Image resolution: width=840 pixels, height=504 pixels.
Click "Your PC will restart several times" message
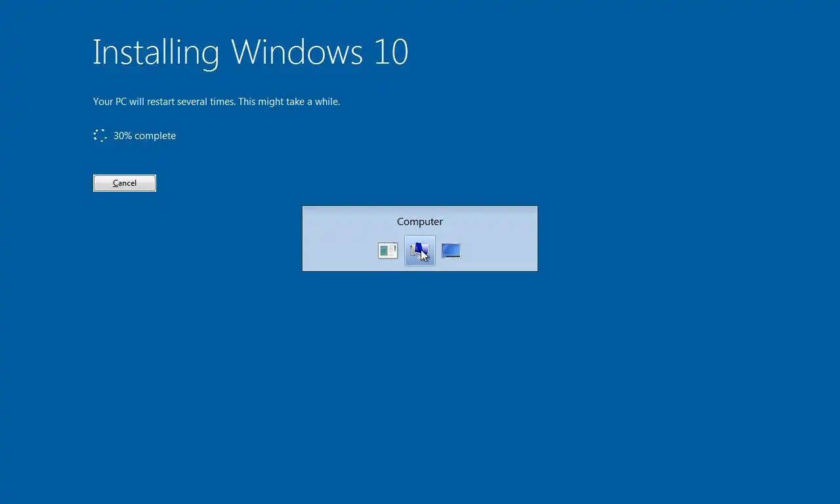(x=217, y=102)
